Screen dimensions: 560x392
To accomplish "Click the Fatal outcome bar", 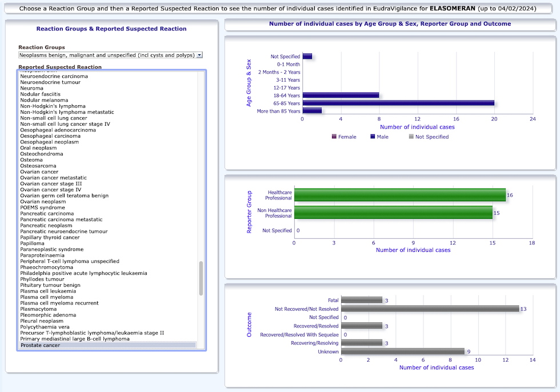I will 362,300.
